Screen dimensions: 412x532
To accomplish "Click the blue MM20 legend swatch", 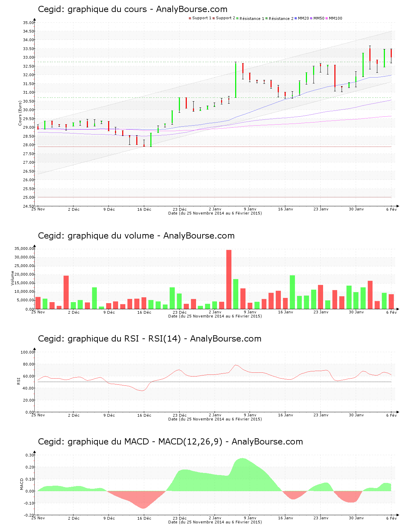I will [x=296, y=18].
